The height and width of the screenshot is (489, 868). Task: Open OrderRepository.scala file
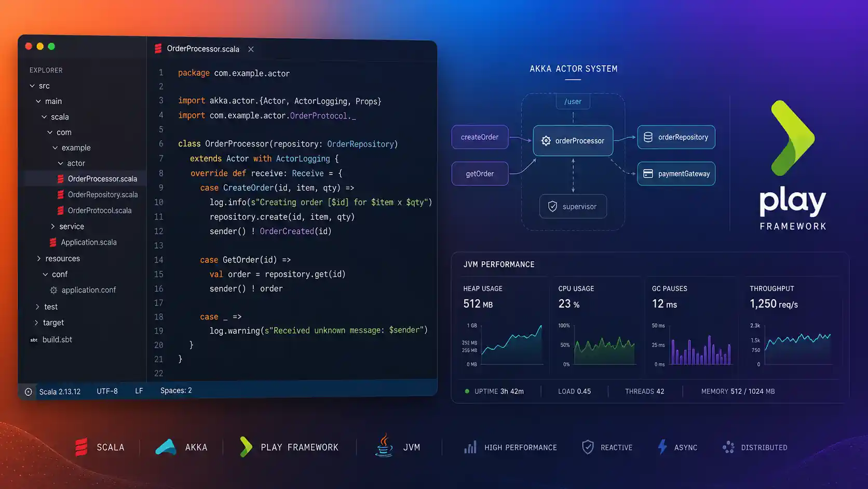pos(103,195)
